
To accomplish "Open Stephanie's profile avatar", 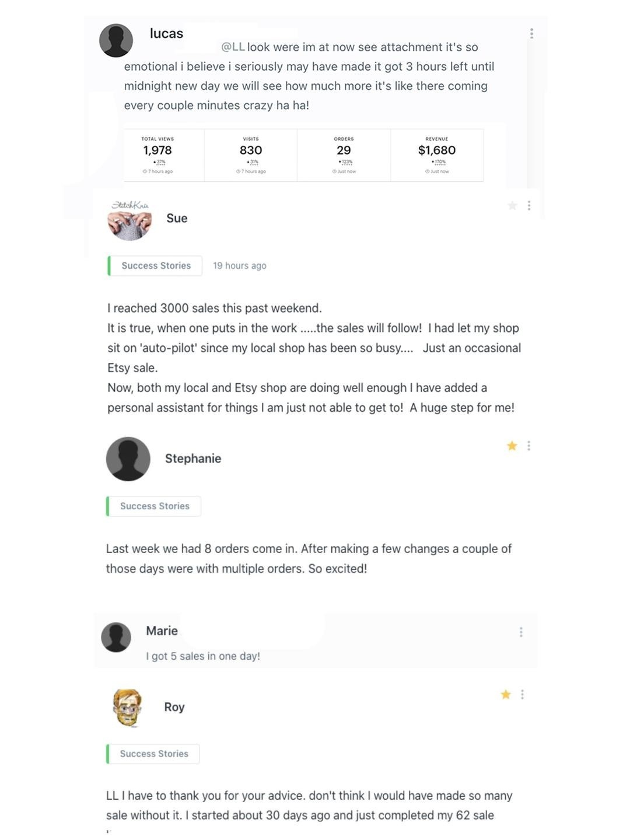I will point(128,459).
